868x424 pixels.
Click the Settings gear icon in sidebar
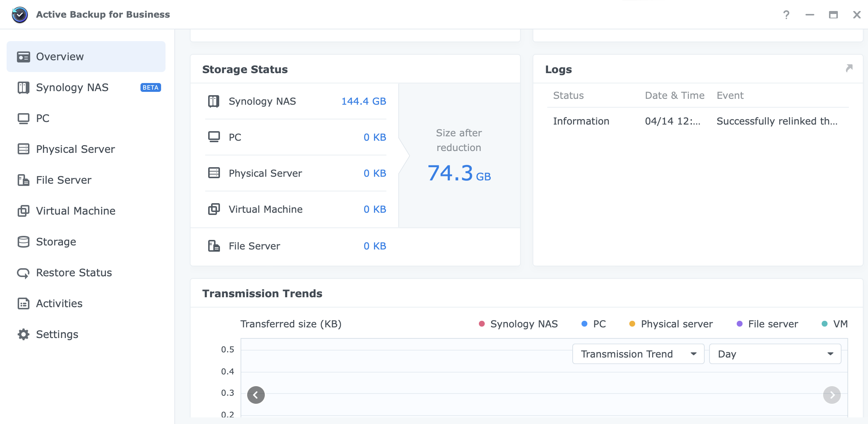[24, 334]
